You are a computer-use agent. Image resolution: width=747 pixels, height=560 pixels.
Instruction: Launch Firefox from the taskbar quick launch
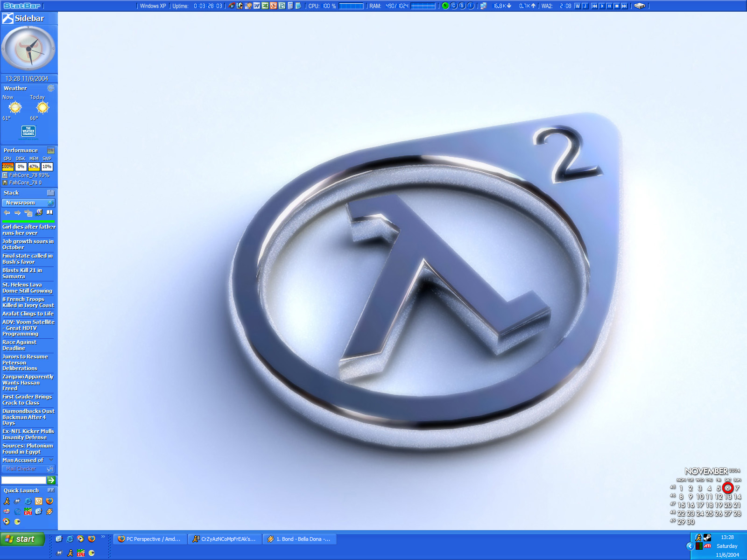(x=92, y=539)
